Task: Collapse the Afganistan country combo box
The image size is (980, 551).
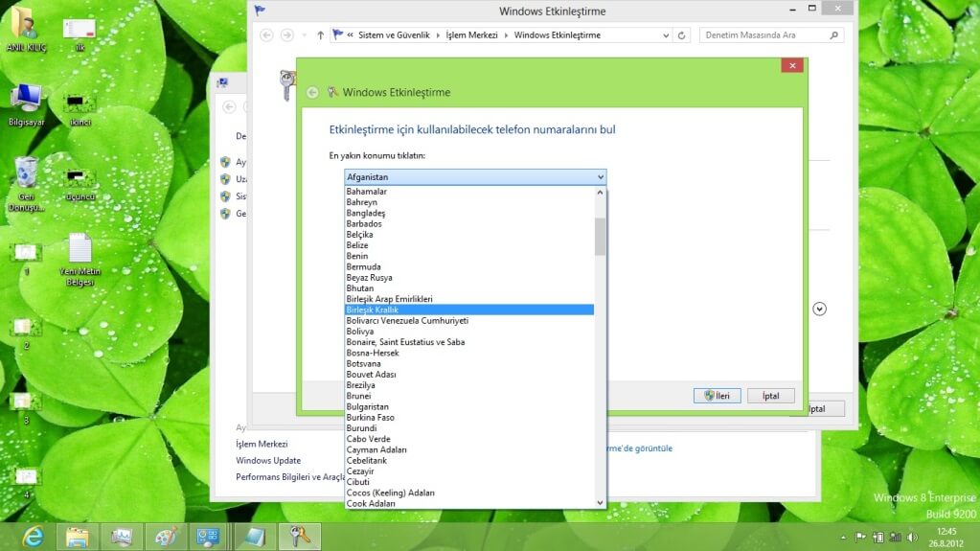Action: [600, 177]
